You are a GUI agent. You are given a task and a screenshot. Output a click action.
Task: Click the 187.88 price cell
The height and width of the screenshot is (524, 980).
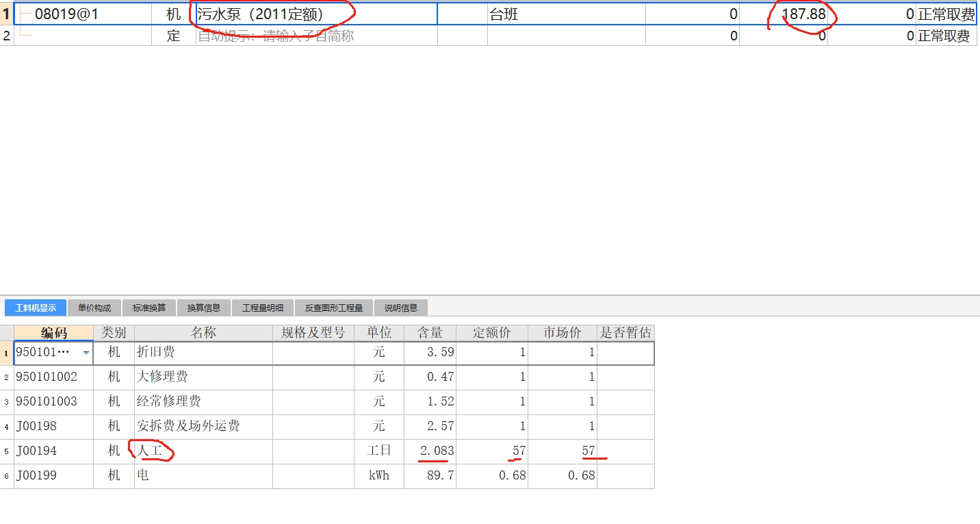tap(784, 14)
